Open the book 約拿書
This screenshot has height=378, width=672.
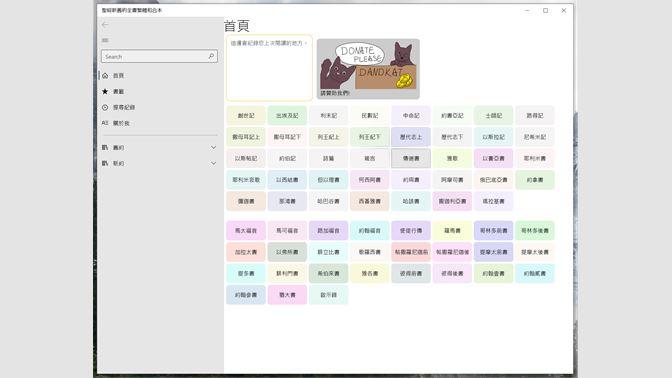point(535,180)
